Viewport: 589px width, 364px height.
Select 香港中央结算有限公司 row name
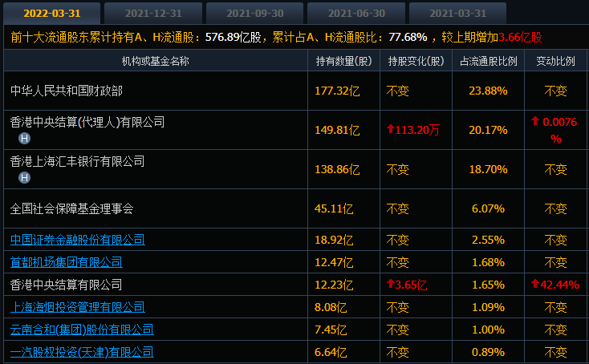tap(66, 285)
